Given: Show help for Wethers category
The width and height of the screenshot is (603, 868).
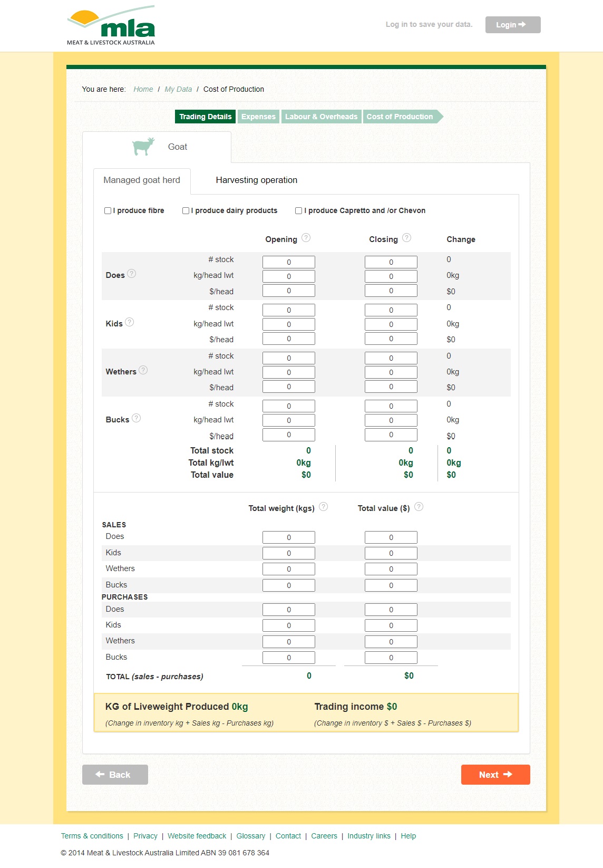Looking at the screenshot, I should coord(143,370).
